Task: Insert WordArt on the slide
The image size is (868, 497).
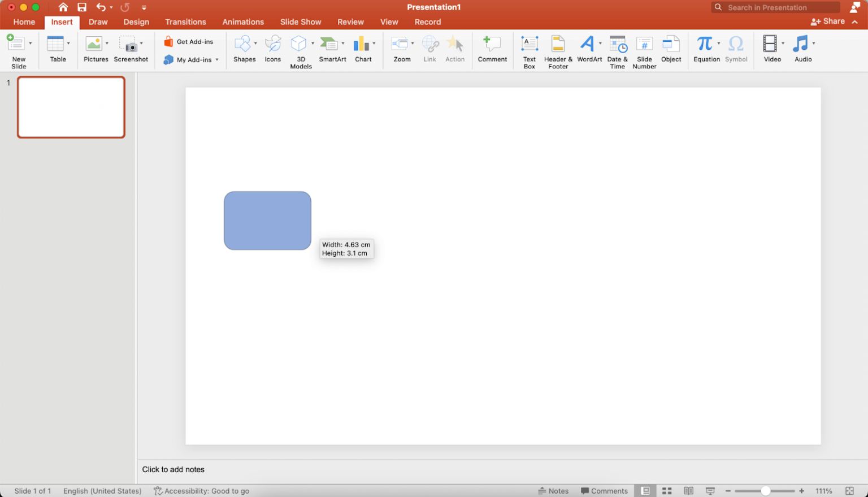Action: (x=587, y=50)
